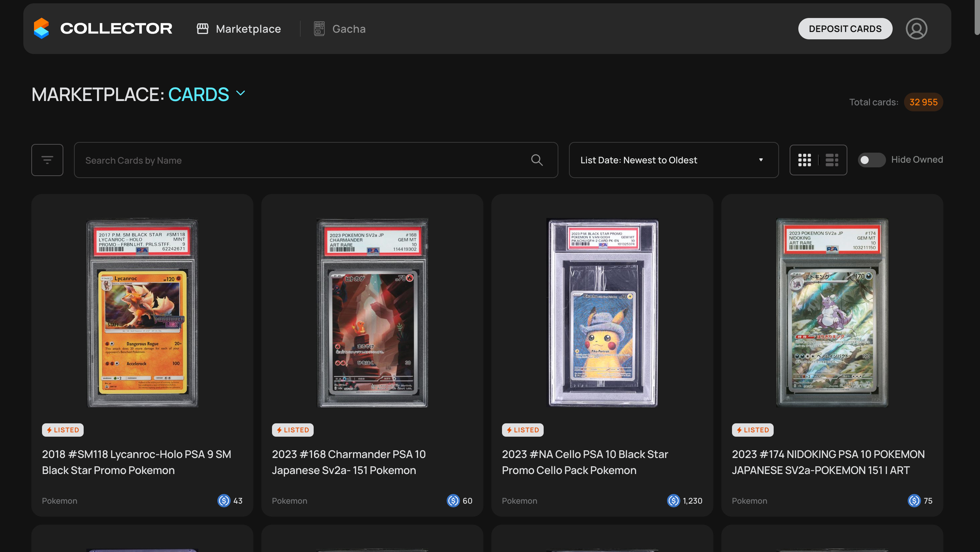Click the sort dropdown arrow triangle
This screenshot has width=980, height=552.
(x=760, y=160)
